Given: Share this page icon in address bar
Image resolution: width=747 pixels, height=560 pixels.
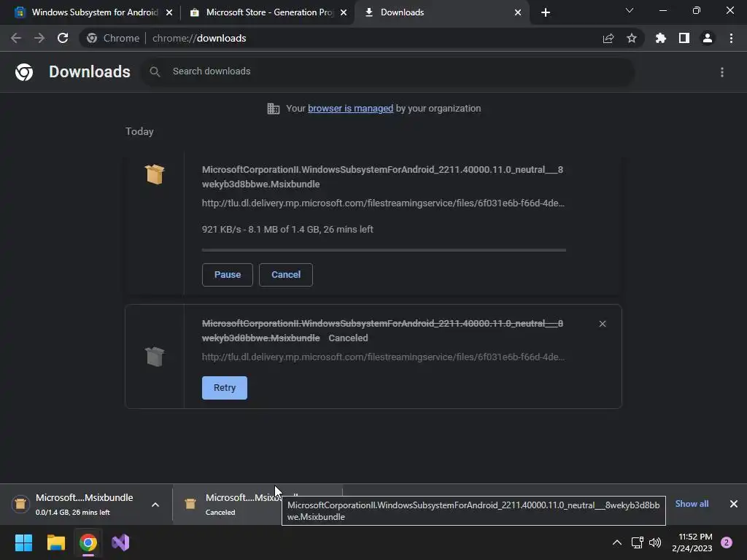Looking at the screenshot, I should [608, 39].
